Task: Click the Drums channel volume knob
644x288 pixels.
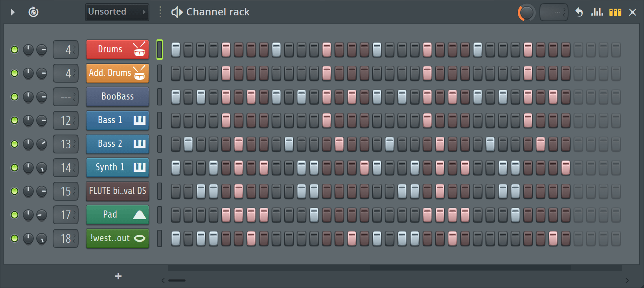Action: 42,50
